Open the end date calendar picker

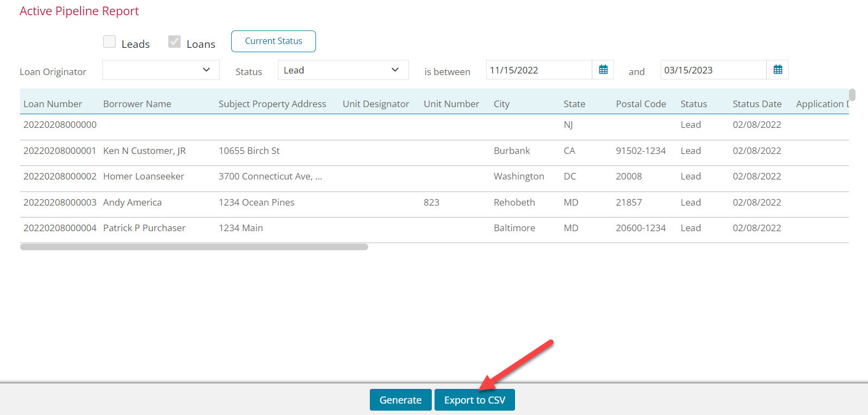778,70
